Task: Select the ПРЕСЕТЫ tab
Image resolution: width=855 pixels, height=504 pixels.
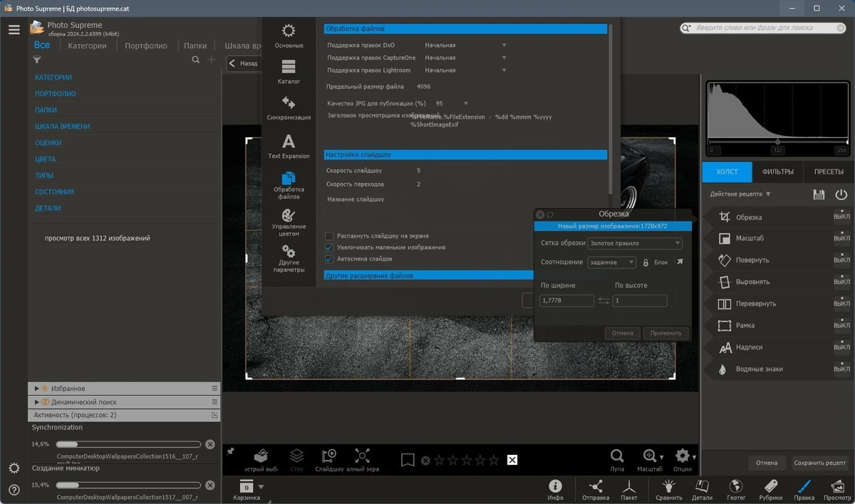Action: point(829,172)
